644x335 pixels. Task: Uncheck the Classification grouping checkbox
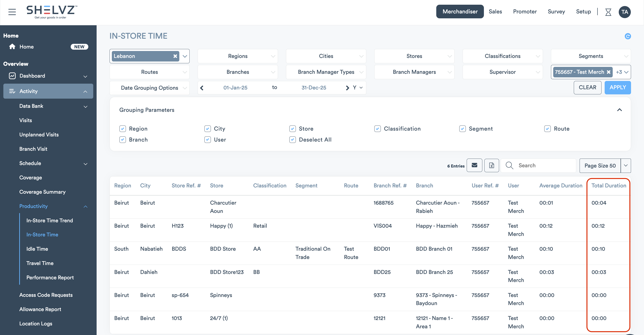tap(377, 129)
